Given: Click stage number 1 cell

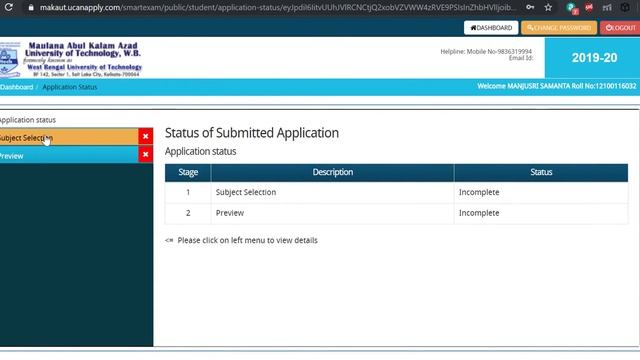Looking at the screenshot, I should (188, 192).
